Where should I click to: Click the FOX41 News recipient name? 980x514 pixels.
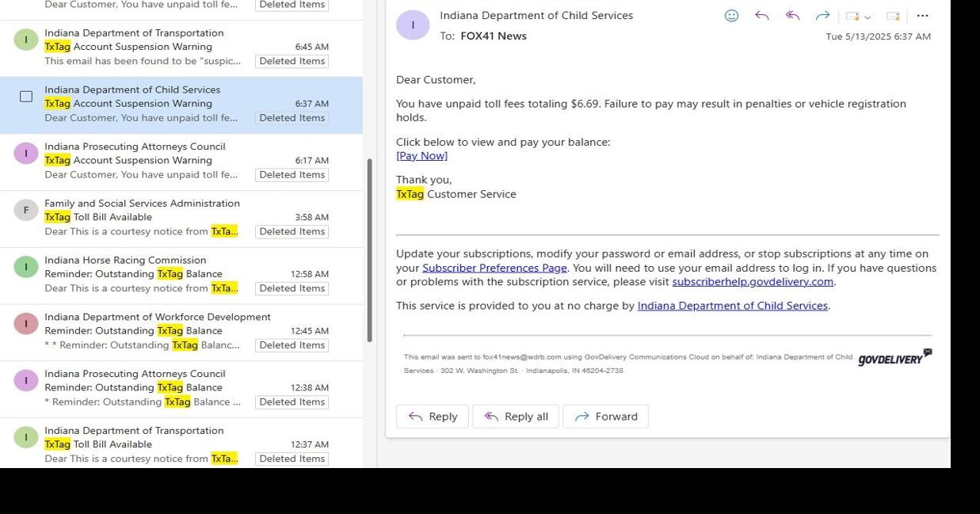point(494,36)
